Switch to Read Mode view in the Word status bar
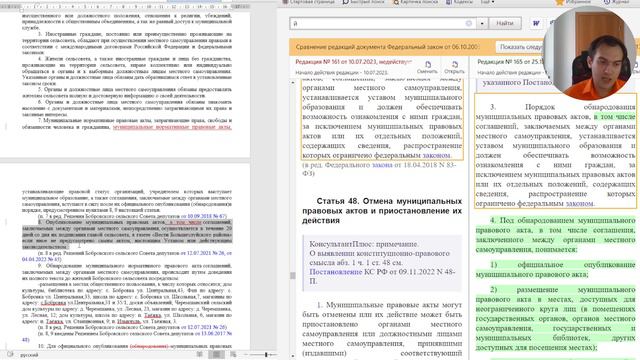This screenshot has height=360, width=640. (200, 355)
